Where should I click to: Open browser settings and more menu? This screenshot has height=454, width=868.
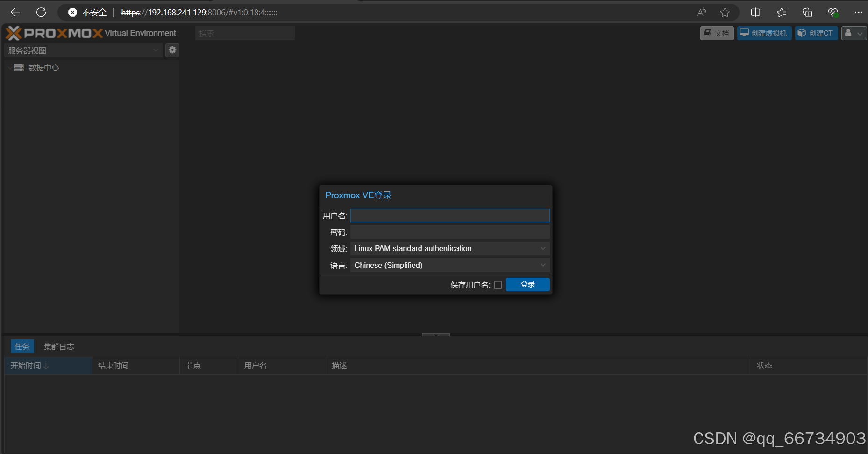pos(858,13)
